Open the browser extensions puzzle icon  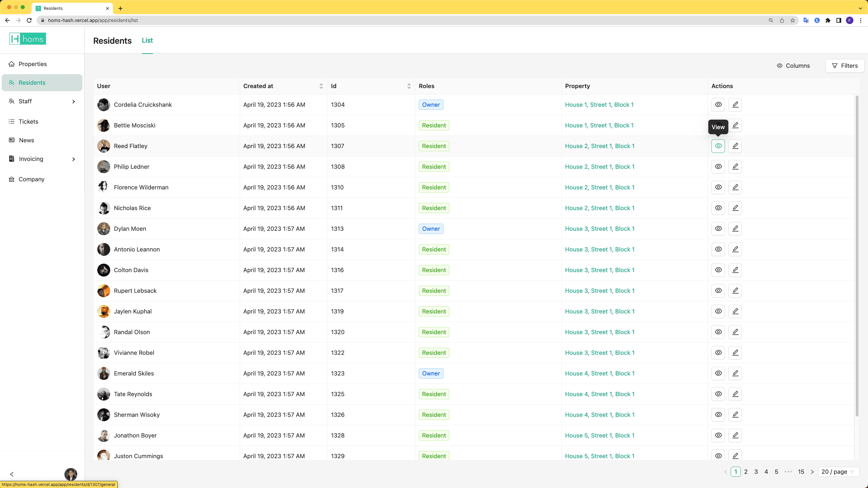click(828, 20)
